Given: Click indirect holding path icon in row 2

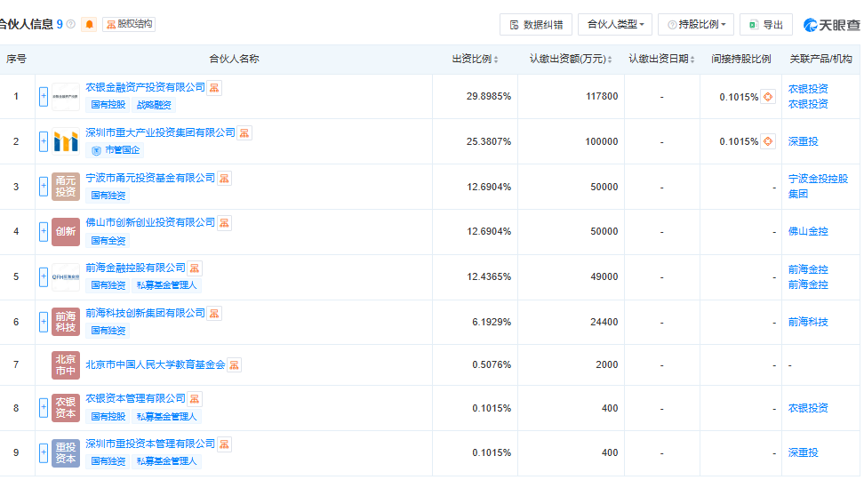Looking at the screenshot, I should click(x=768, y=141).
